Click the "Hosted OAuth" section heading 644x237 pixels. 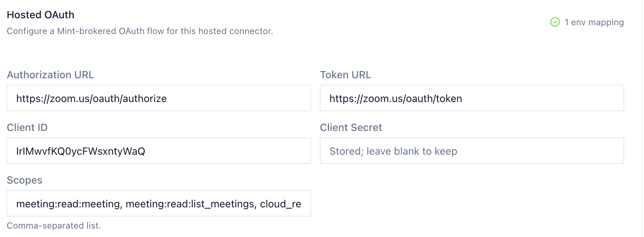[41, 15]
